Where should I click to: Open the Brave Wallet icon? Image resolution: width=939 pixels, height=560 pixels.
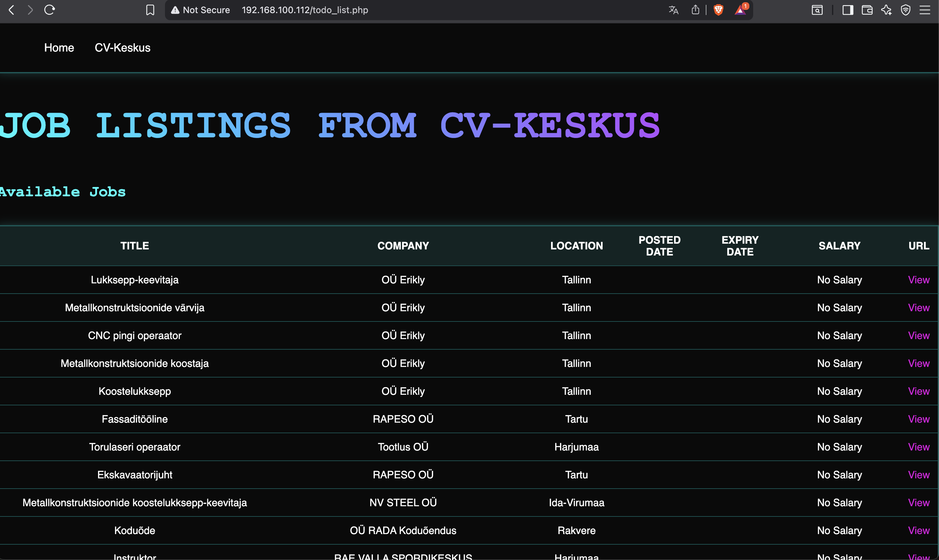[867, 10]
